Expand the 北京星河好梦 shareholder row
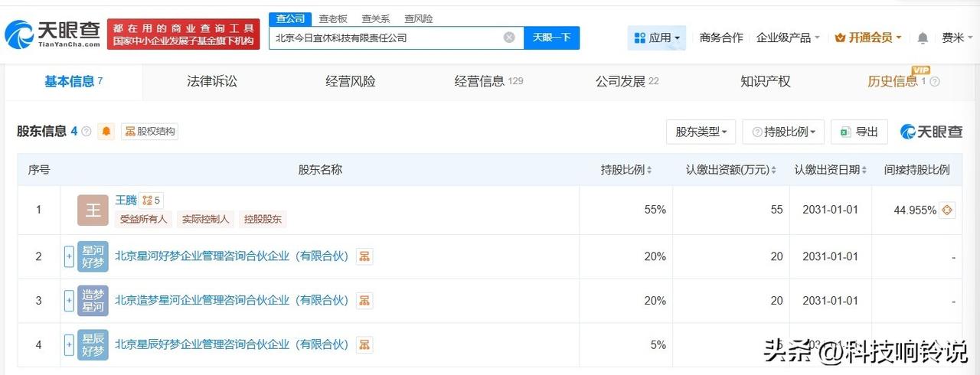Image resolution: width=980 pixels, height=375 pixels. pyautogui.click(x=69, y=257)
